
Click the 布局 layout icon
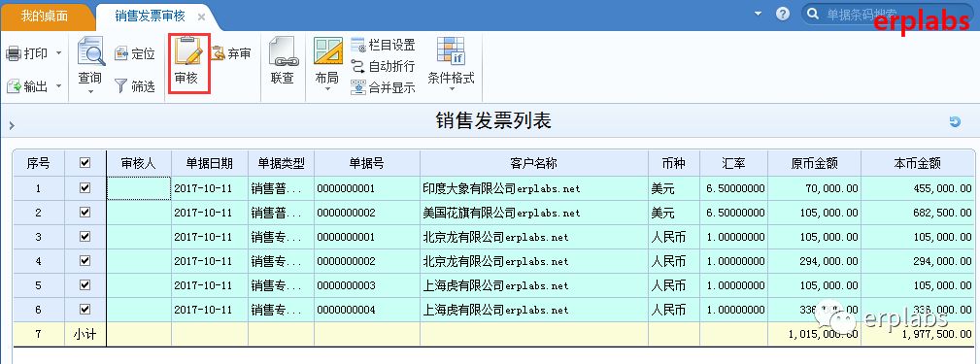[327, 51]
